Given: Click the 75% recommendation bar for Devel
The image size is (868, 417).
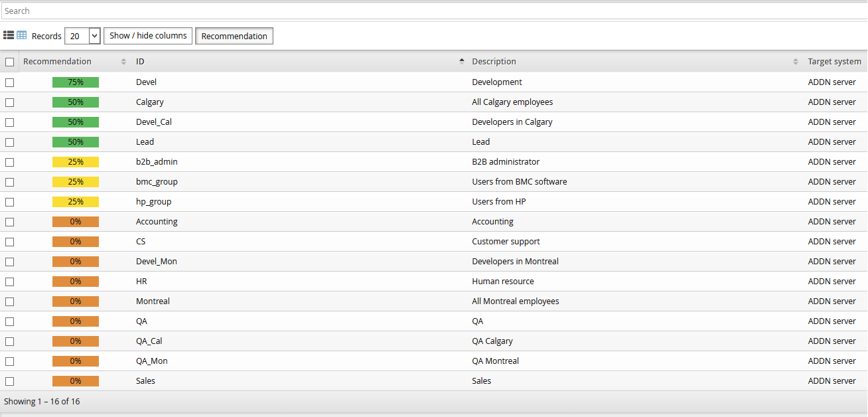Looking at the screenshot, I should coord(76,82).
